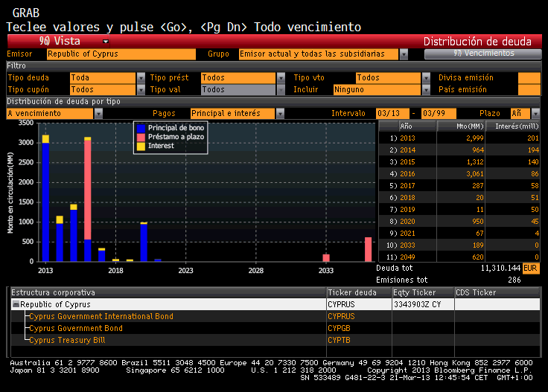Open the Incluir dropdown set to Ninguno
Image resolution: width=548 pixels, height=392 pixels.
pyautogui.click(x=425, y=89)
